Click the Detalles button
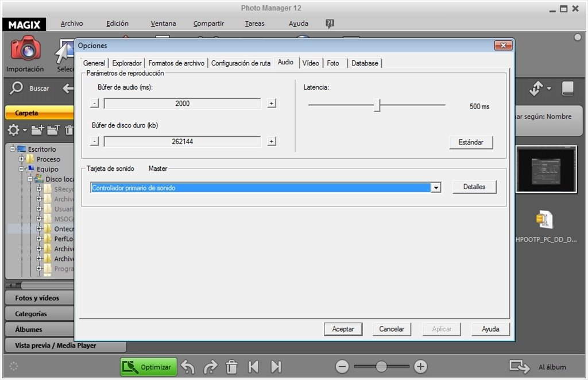 pos(474,187)
